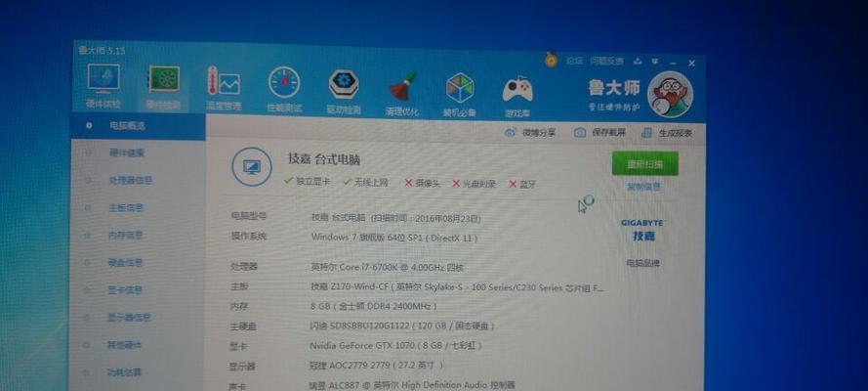Viewport: 868px width, 391px height.
Task: Click the 鲁大师 5.15 window title
Action: pos(102,51)
